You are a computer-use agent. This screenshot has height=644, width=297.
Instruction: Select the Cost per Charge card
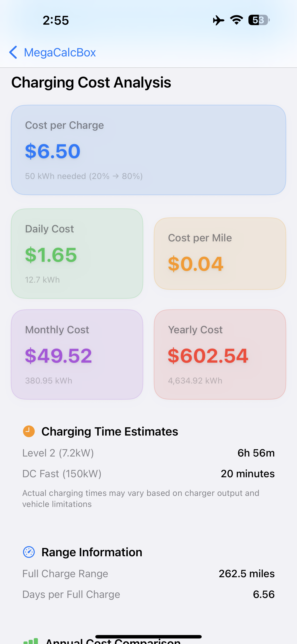click(x=148, y=150)
